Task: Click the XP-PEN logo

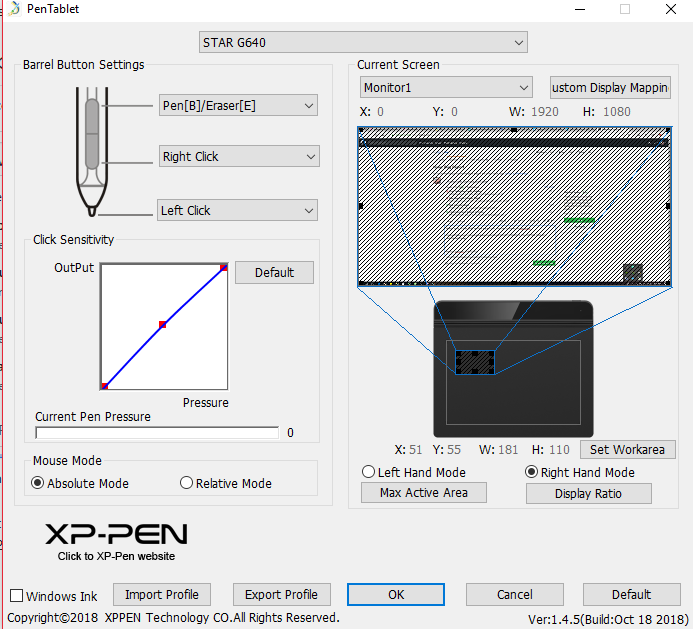Action: (117, 534)
